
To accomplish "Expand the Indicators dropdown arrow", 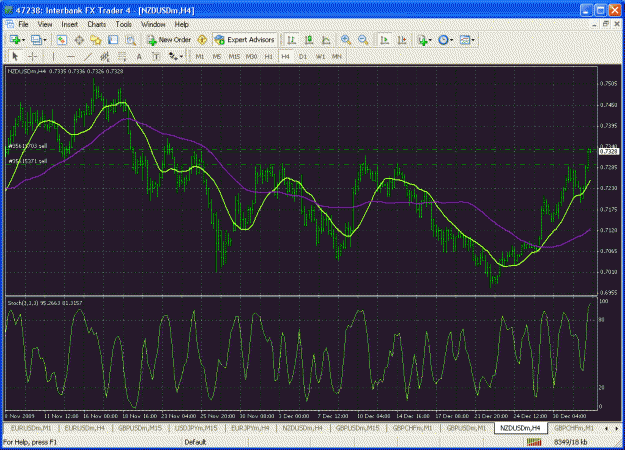I will pos(430,40).
